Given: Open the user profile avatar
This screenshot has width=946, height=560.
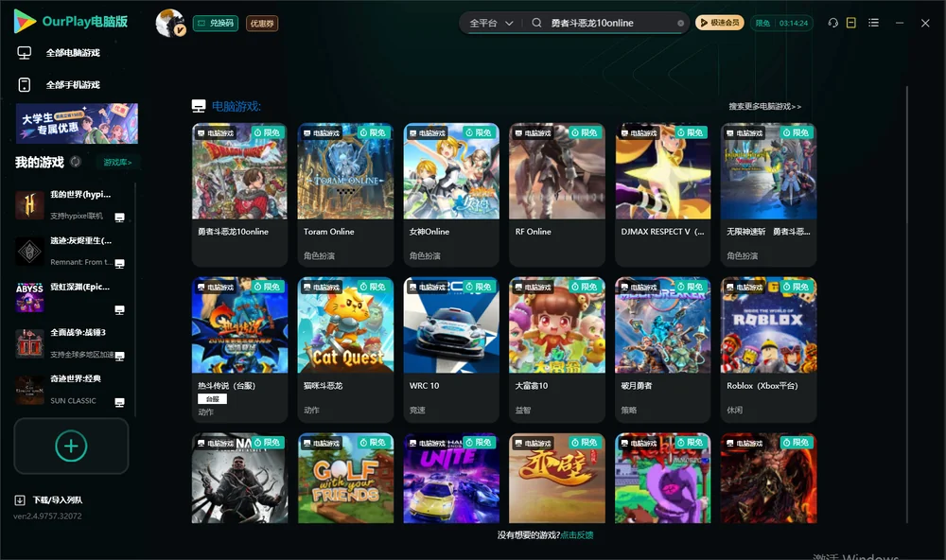Looking at the screenshot, I should (169, 23).
